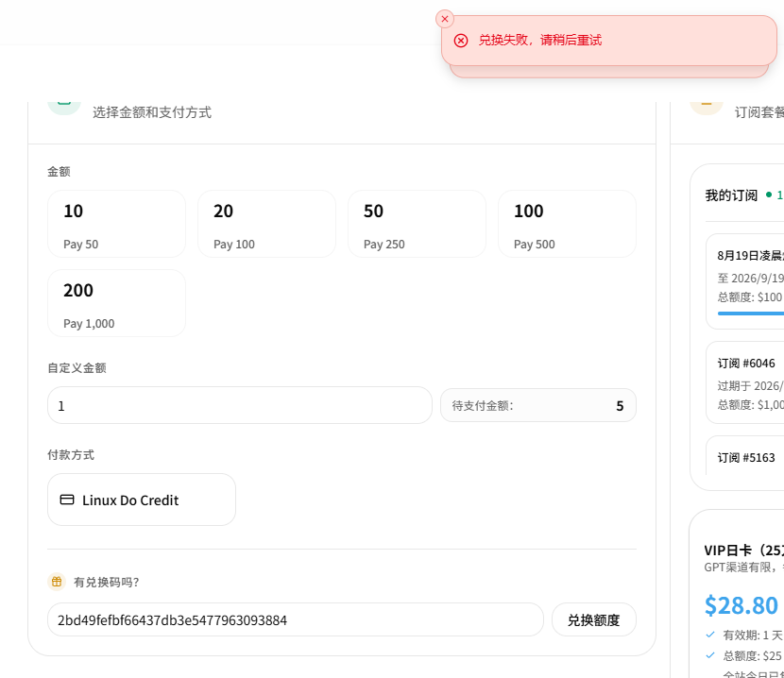
Task: Select the 50 amount card
Action: click(417, 224)
